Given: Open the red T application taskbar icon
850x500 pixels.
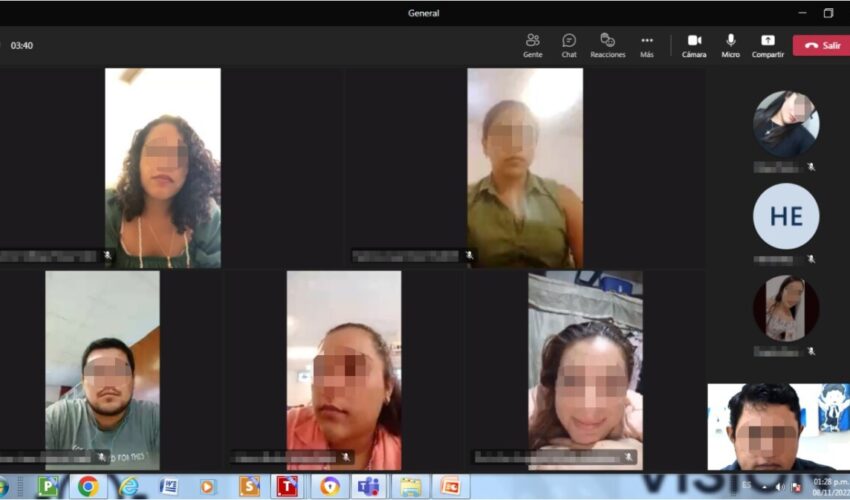Looking at the screenshot, I should 287,486.
